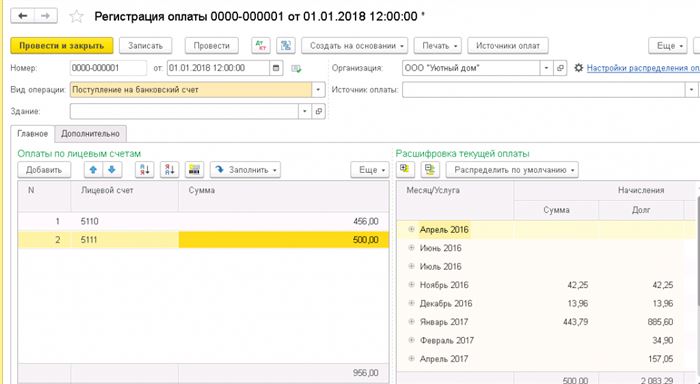Add document to favorites with star icon

76,17
